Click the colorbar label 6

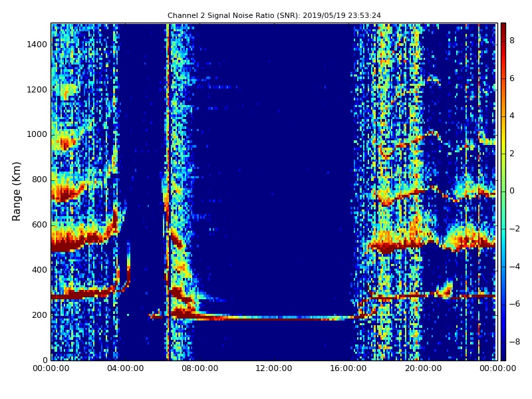pos(512,78)
